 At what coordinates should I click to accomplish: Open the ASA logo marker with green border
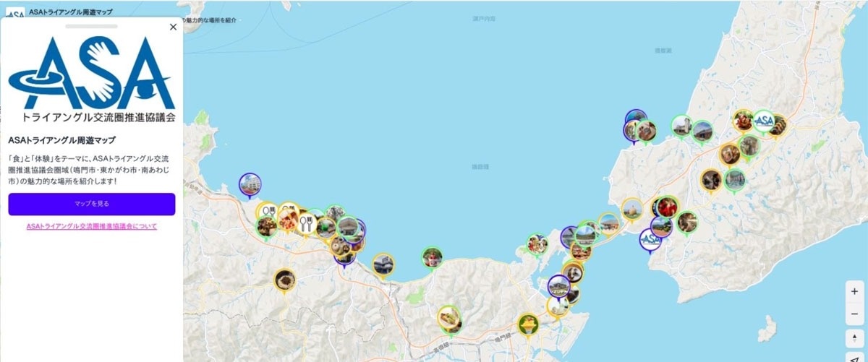(764, 120)
